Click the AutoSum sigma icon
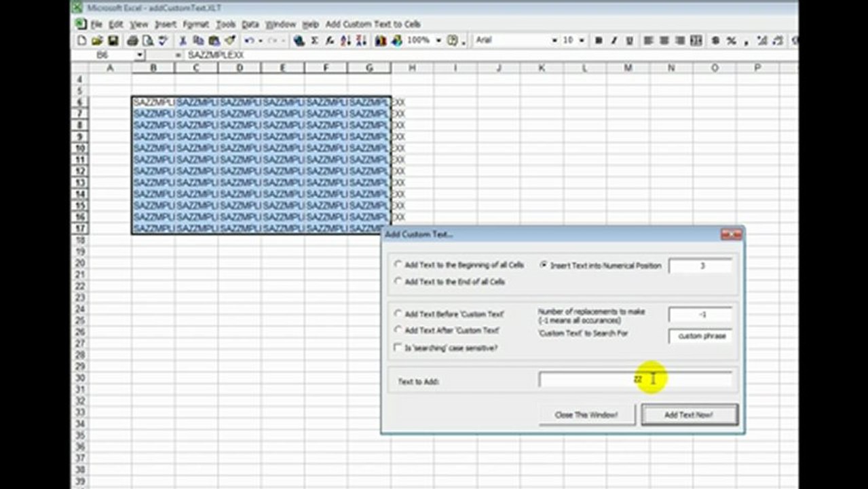The height and width of the screenshot is (489, 868). (x=314, y=41)
